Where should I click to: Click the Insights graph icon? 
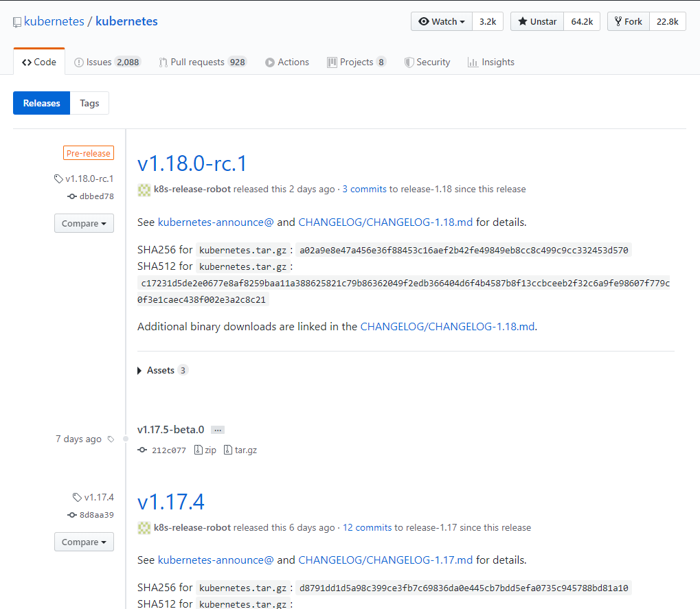[473, 62]
